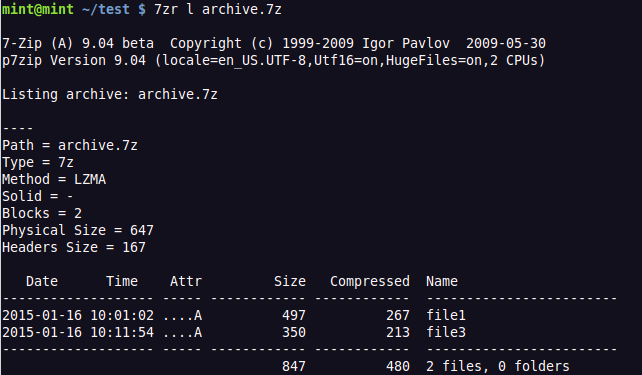
Task: Click the file3 entry name
Action: (446, 332)
